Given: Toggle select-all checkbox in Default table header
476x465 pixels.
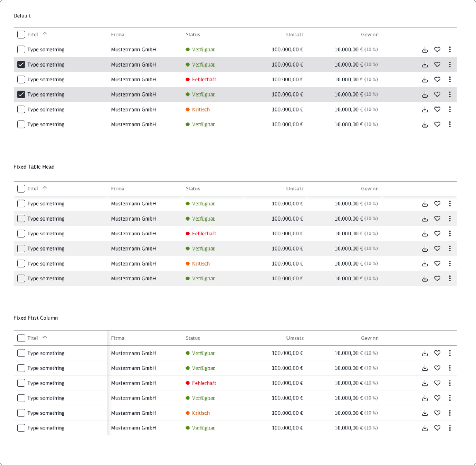Looking at the screenshot, I should pos(21,34).
